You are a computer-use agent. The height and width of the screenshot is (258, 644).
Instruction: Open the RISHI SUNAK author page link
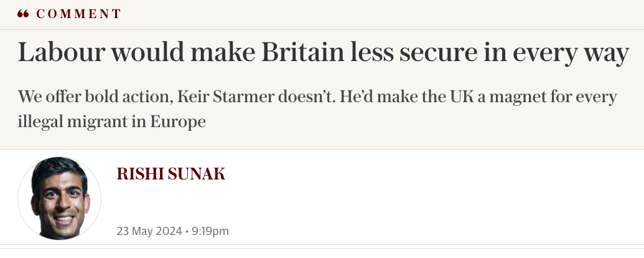[170, 174]
